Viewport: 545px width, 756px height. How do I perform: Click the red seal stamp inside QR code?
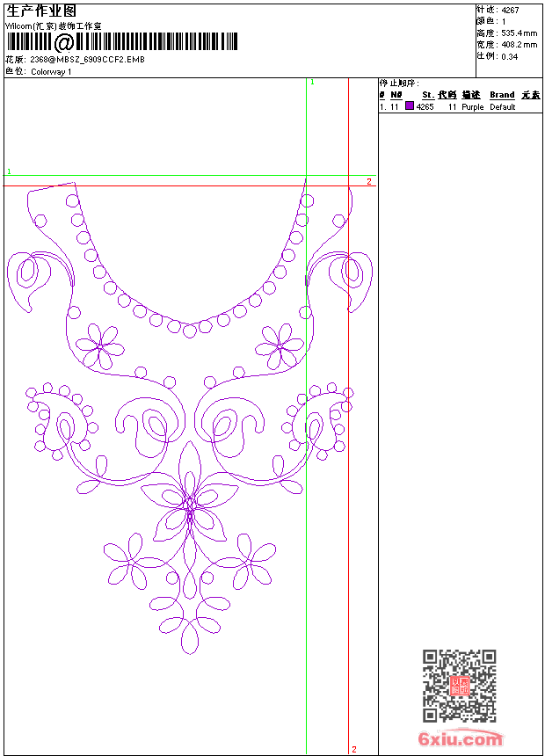click(460, 686)
